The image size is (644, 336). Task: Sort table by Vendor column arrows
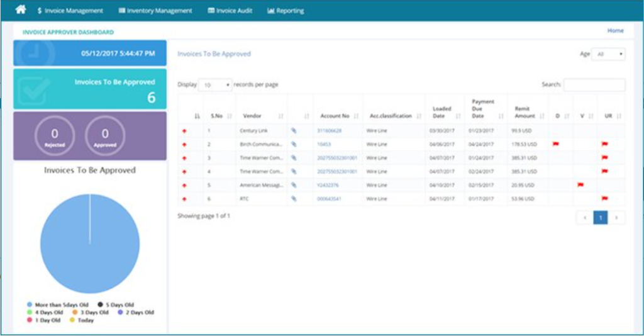click(280, 116)
